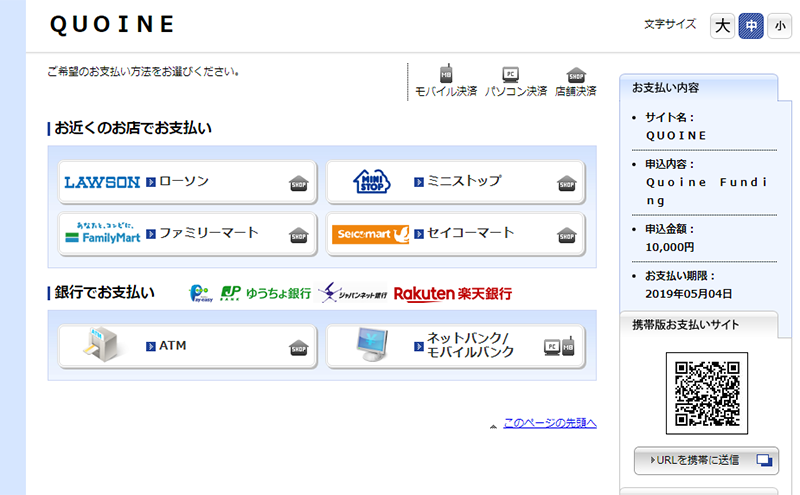Screen dimensions: 800x495
Task: Click the FamilyMart logo
Action: 103,233
